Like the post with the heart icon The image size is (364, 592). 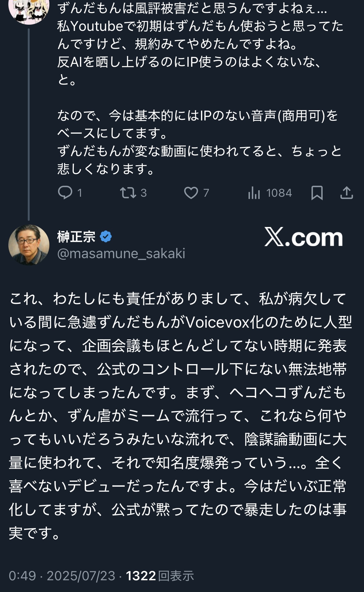point(191,193)
